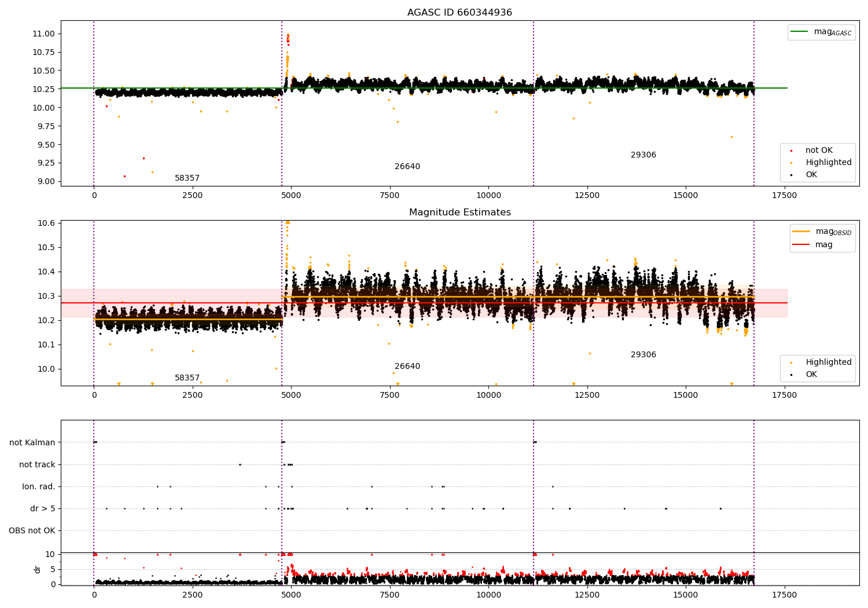Click 'Highlighted' in the top plot legend
868x608 pixels.
(x=821, y=162)
